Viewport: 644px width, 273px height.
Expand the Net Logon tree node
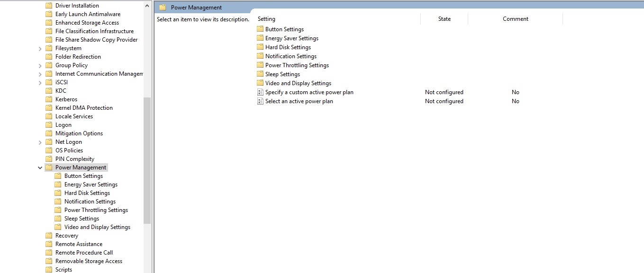point(40,142)
